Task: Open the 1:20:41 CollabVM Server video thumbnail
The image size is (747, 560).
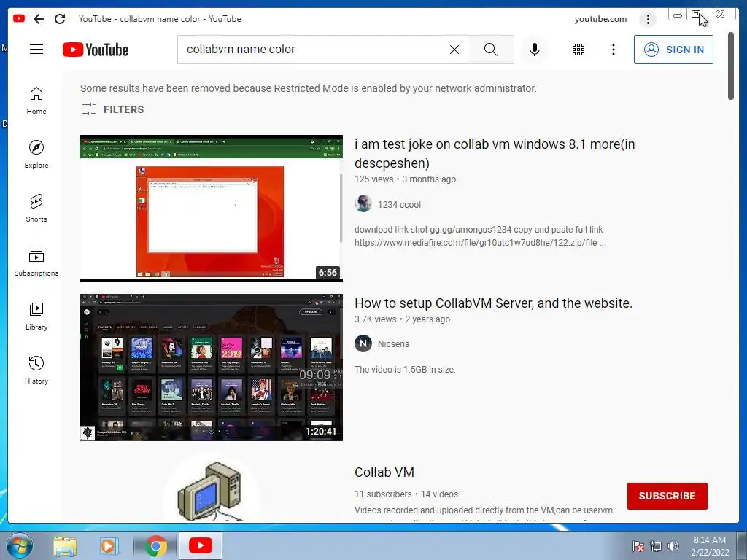Action: click(212, 367)
